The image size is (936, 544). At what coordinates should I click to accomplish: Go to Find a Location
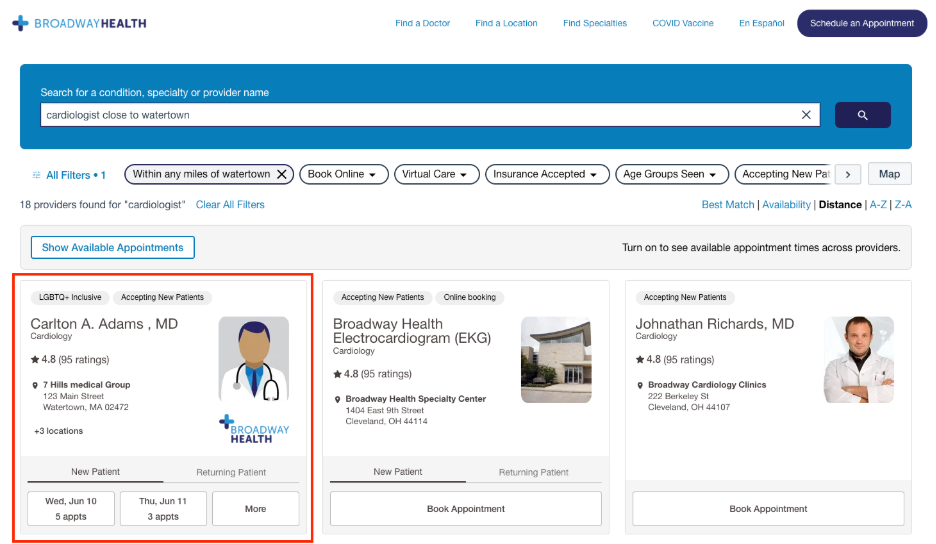pyautogui.click(x=506, y=23)
